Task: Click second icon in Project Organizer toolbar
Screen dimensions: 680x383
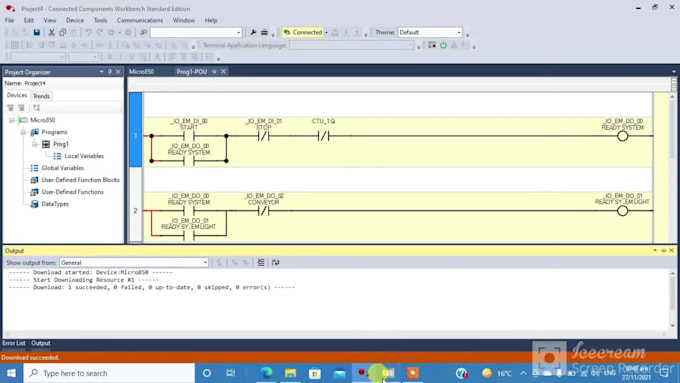Action: point(21,108)
